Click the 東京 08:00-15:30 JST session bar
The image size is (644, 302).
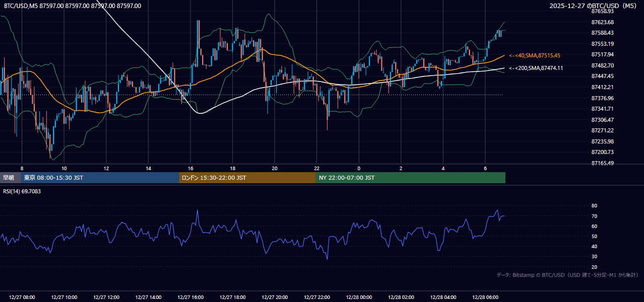click(x=100, y=178)
